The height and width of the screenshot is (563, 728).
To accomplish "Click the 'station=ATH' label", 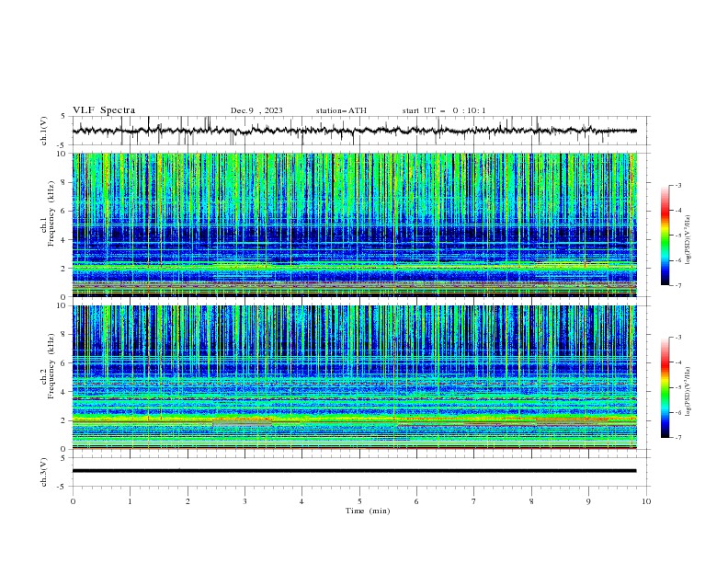I will (341, 110).
